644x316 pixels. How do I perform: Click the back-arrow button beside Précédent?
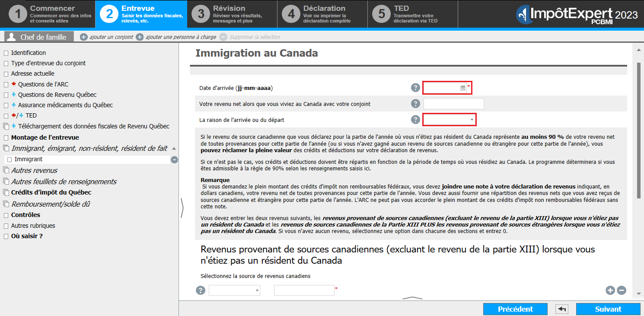(562, 309)
